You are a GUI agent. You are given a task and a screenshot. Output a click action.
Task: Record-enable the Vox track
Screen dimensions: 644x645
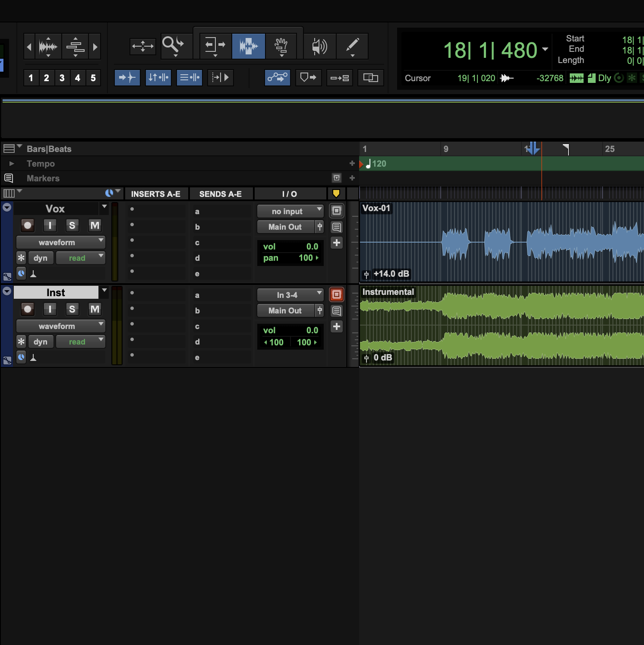pyautogui.click(x=28, y=225)
